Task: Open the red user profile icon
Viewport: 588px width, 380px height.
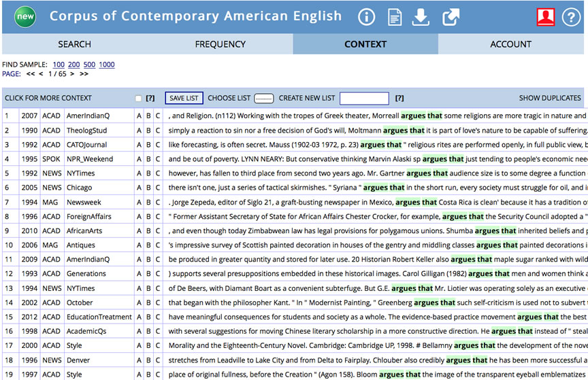Action: pyautogui.click(x=546, y=17)
